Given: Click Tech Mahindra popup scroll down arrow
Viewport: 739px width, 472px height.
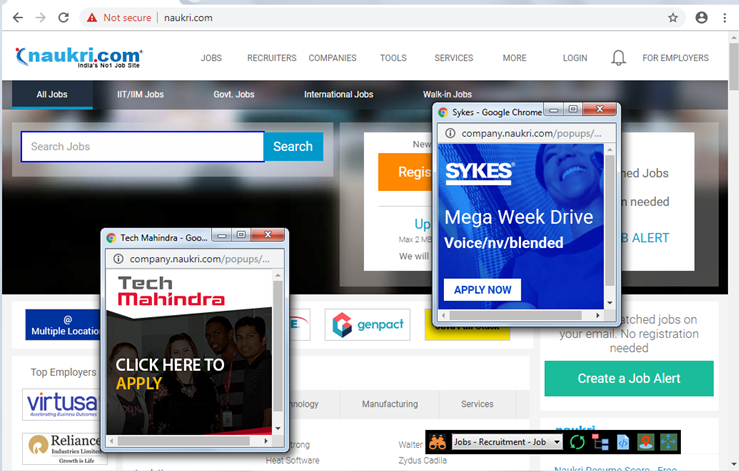Looking at the screenshot, I should coord(278,428).
